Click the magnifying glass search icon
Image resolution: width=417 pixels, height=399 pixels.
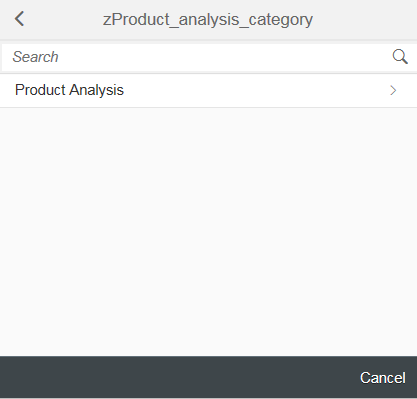pos(400,57)
